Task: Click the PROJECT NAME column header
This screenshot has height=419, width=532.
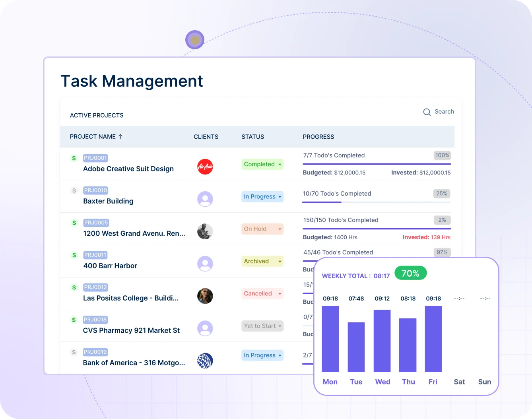Action: (93, 137)
